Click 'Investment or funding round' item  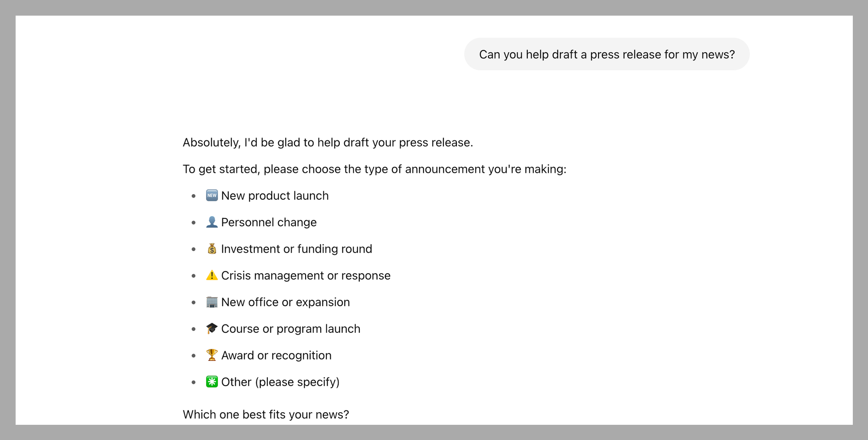click(296, 249)
